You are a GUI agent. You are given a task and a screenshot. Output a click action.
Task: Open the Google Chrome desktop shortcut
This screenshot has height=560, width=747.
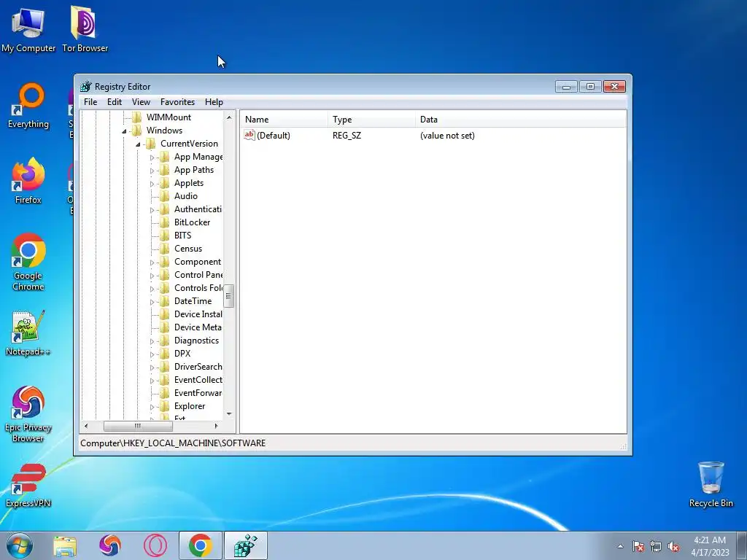coord(28,262)
